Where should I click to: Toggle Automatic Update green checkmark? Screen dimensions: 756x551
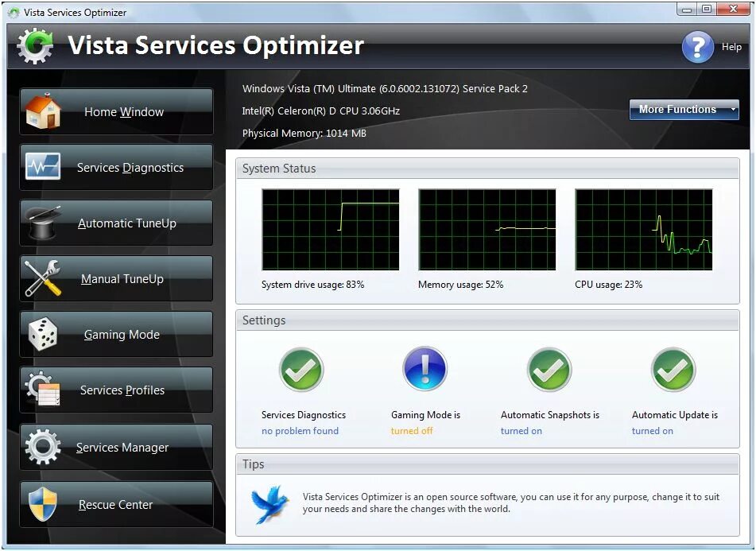click(673, 367)
